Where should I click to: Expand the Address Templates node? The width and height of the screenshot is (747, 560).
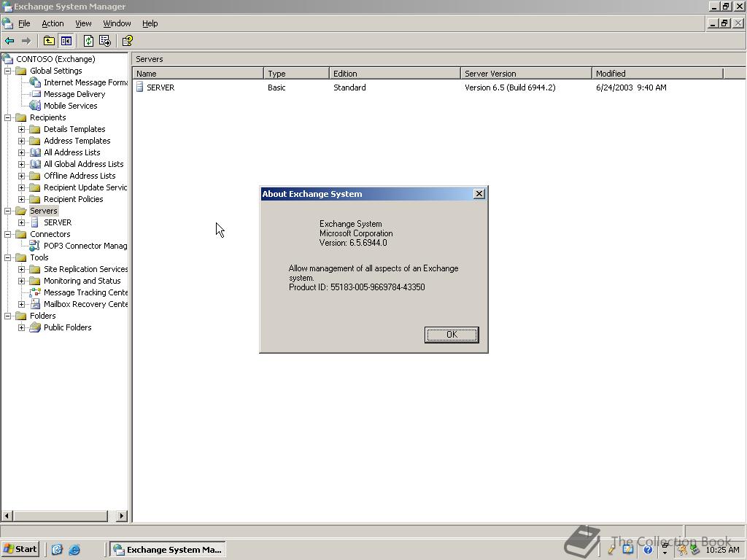(21, 141)
